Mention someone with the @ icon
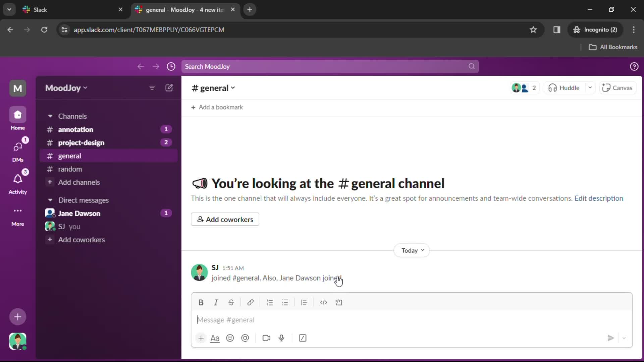The image size is (644, 362). 245,338
